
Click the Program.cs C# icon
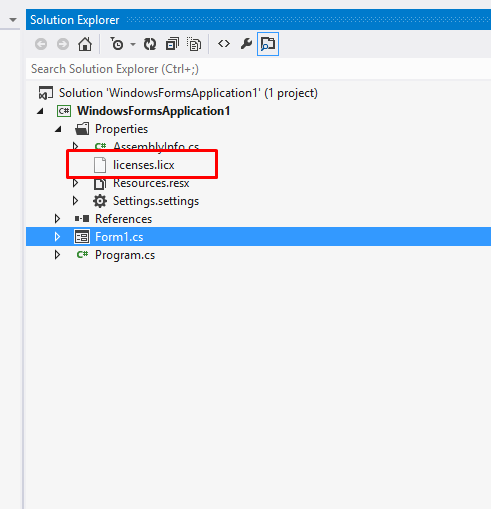pyautogui.click(x=82, y=255)
